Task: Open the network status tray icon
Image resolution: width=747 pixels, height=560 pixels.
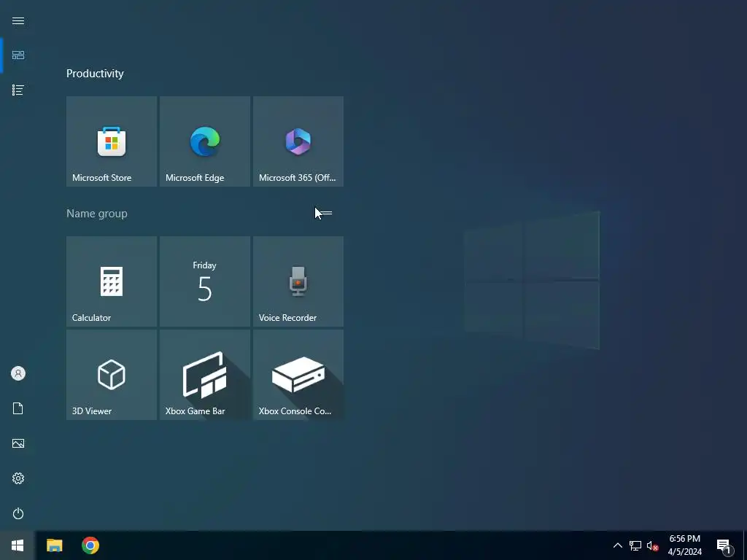Action: tap(635, 545)
